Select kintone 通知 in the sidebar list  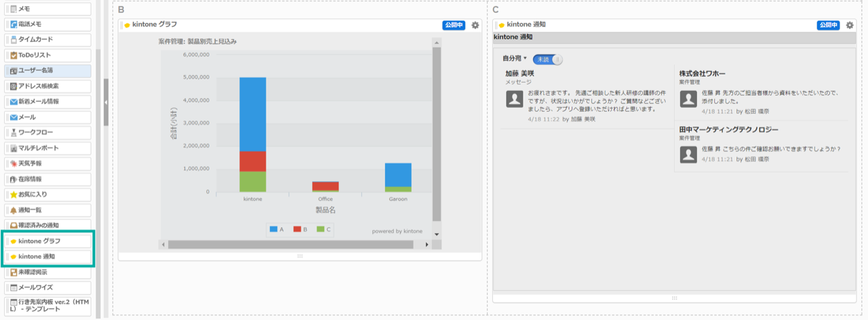tap(47, 257)
